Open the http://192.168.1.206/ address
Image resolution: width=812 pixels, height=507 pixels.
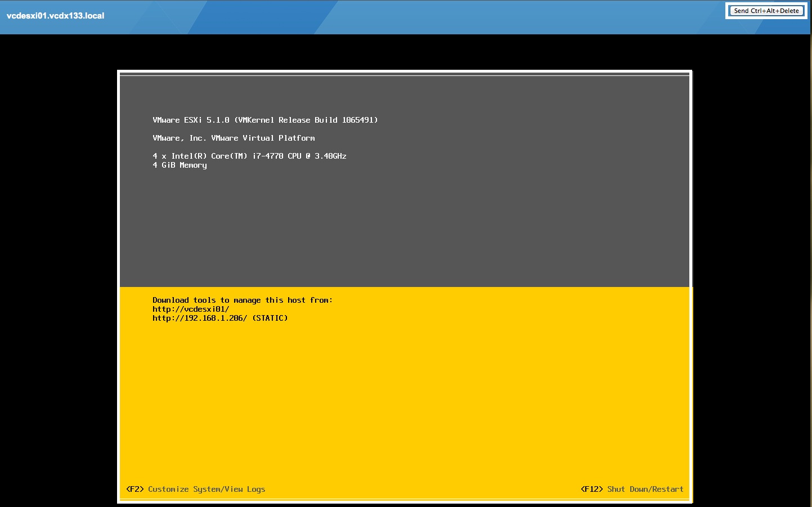point(199,318)
